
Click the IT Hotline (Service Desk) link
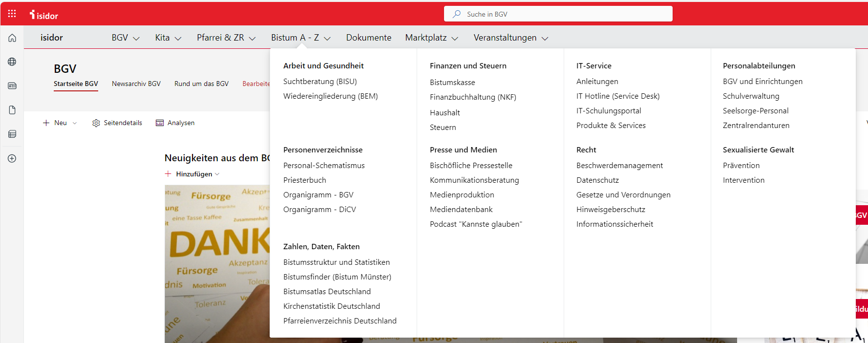point(618,96)
